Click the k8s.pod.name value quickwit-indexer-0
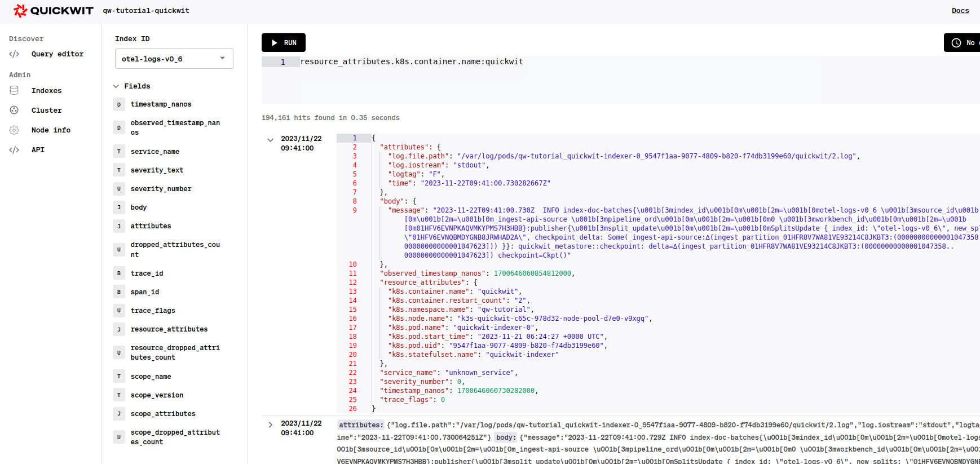The width and height of the screenshot is (980, 464). pos(494,328)
